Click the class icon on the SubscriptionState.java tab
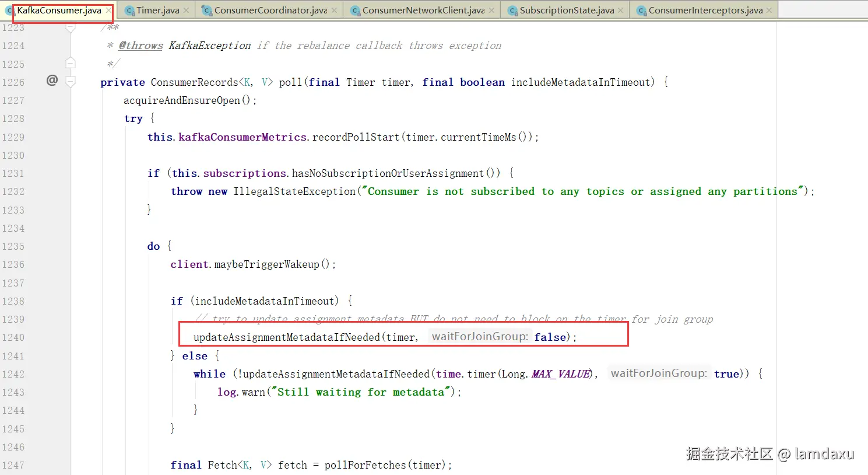This screenshot has height=475, width=868. pyautogui.click(x=513, y=11)
